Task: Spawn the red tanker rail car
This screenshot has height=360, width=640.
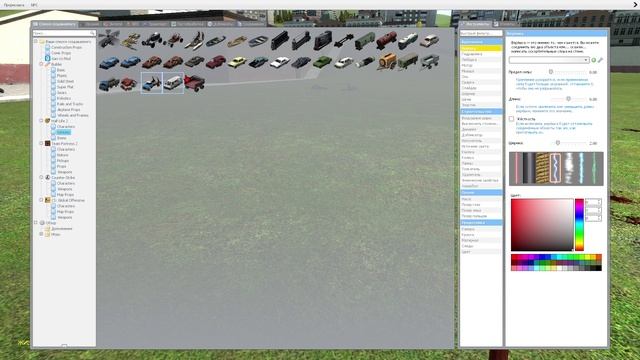Action: click(386, 41)
